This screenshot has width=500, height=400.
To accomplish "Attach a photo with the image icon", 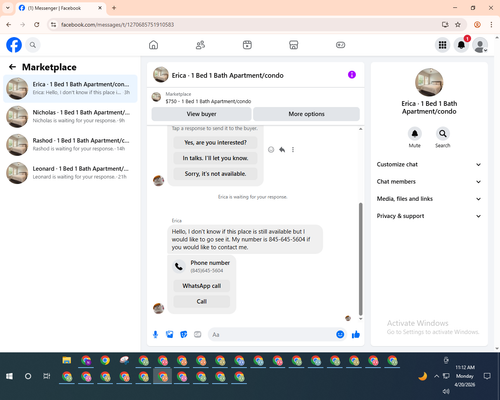I will click(x=170, y=334).
